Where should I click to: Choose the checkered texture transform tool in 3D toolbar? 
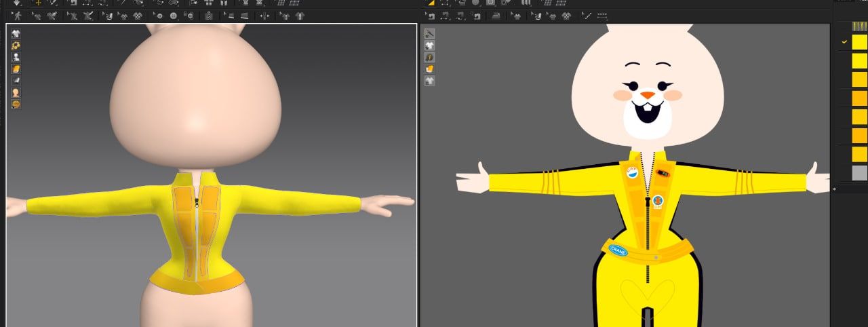pos(137,16)
